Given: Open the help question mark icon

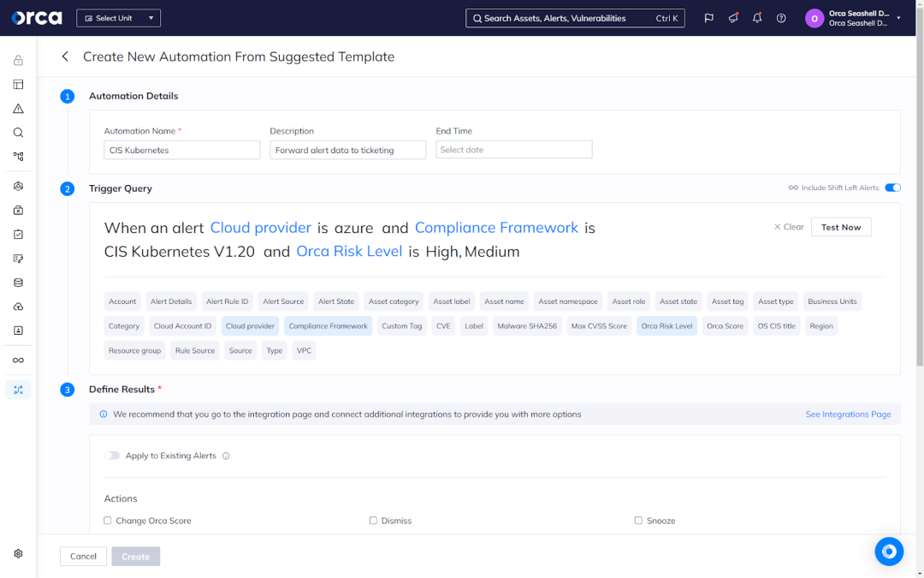Looking at the screenshot, I should pos(781,18).
